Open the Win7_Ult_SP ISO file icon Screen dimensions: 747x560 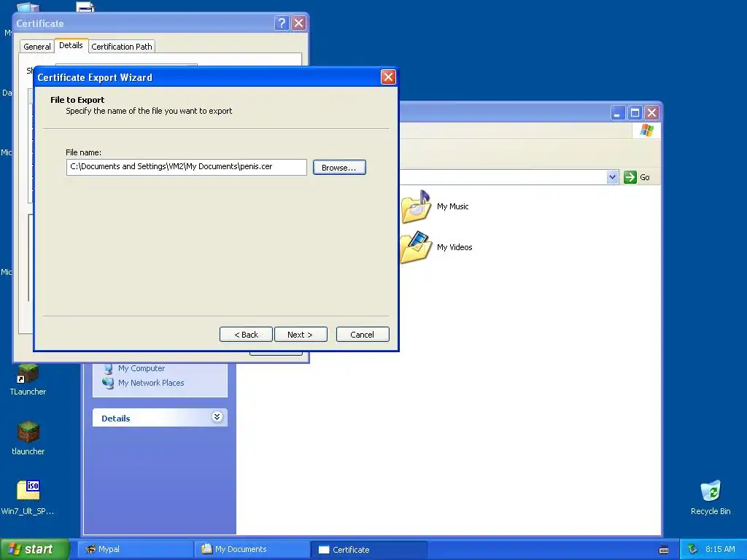pos(28,490)
